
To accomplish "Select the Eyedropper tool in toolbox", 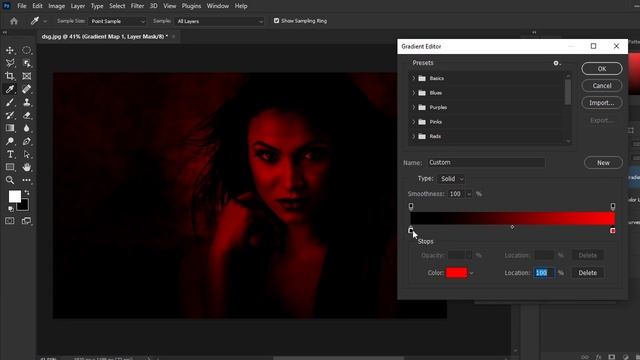I will pos(10,89).
